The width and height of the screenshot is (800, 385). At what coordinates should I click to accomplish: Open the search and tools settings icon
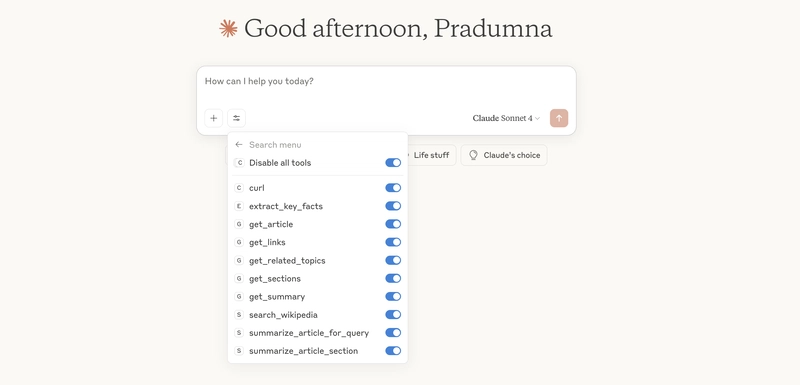click(236, 118)
